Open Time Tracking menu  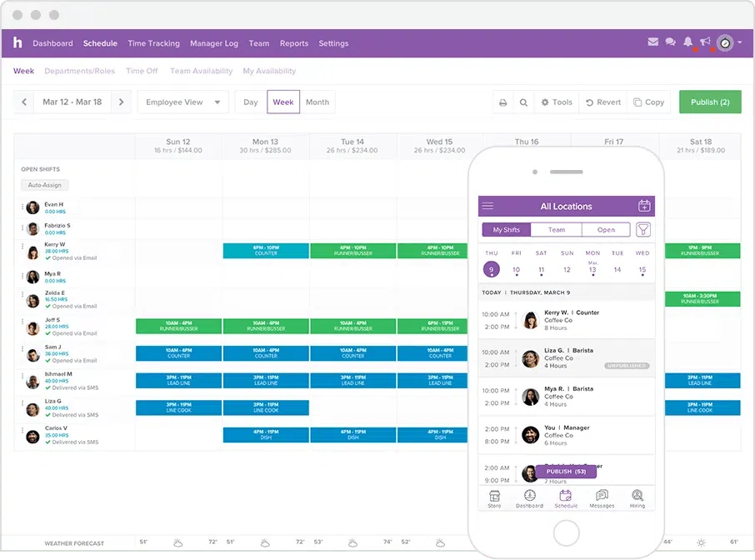click(x=153, y=43)
